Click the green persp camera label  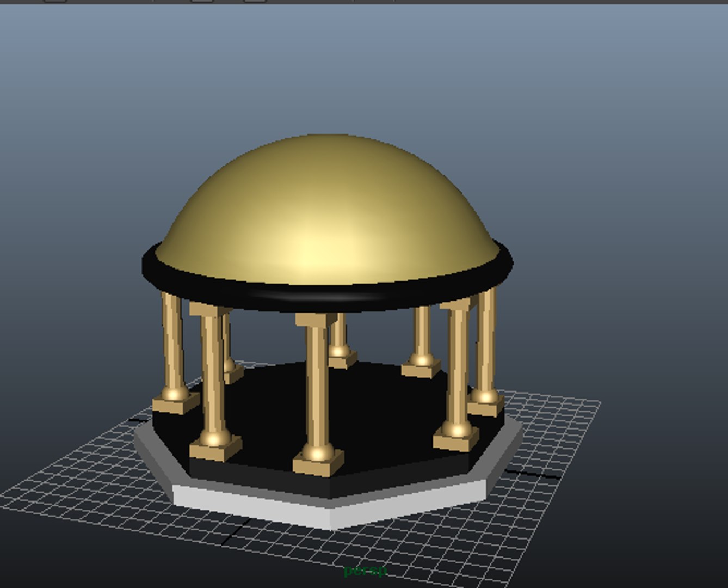(x=366, y=571)
